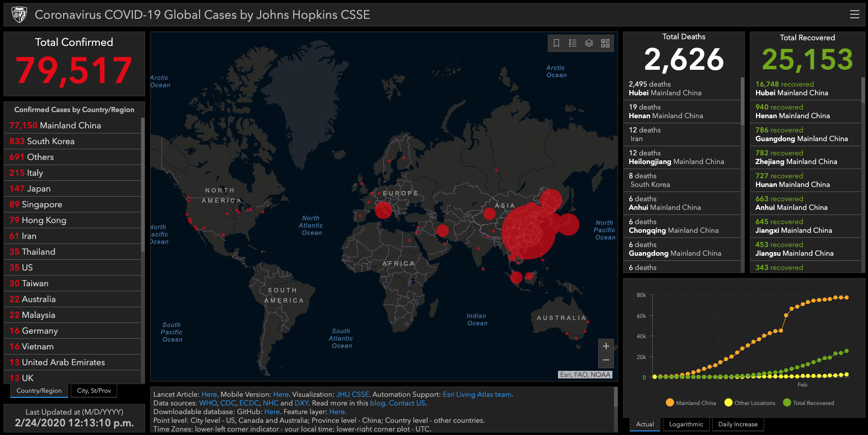Click '8 deaths South Korea' entry

point(682,180)
